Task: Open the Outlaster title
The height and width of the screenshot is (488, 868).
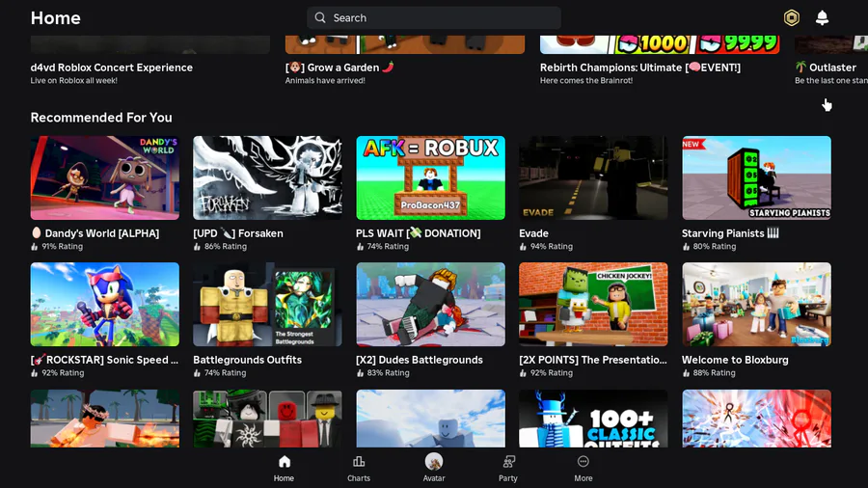Action: click(826, 68)
